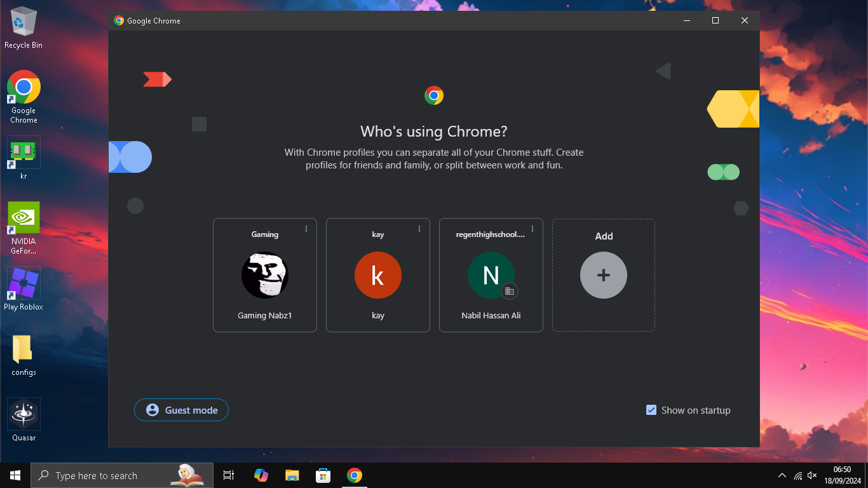Open network status tray icon
868x488 pixels.
tap(798, 475)
